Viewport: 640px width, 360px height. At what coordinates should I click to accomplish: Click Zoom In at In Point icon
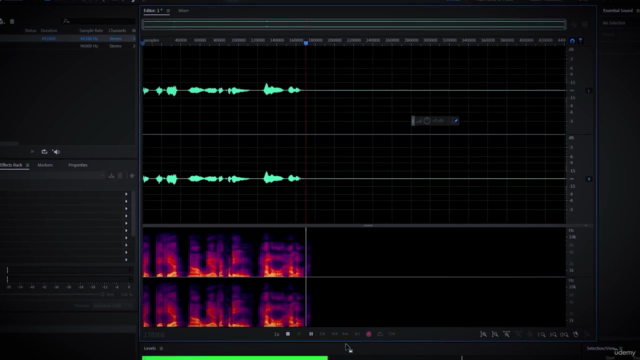(x=542, y=334)
